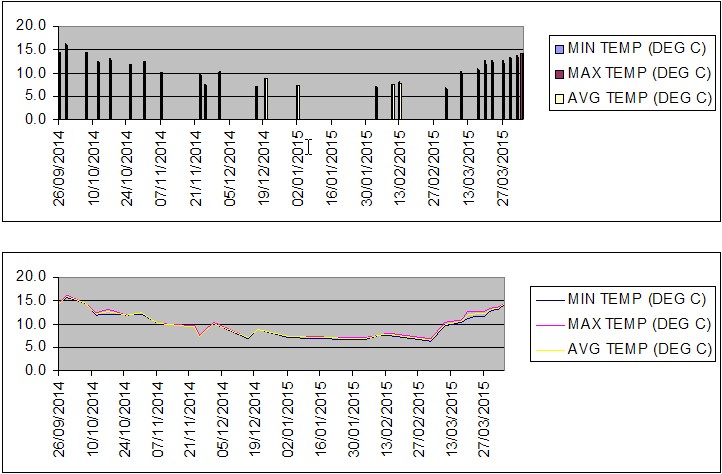Select AVG TEMP (DEG C) legend entry in line chart
722x474 pixels.
click(623, 349)
